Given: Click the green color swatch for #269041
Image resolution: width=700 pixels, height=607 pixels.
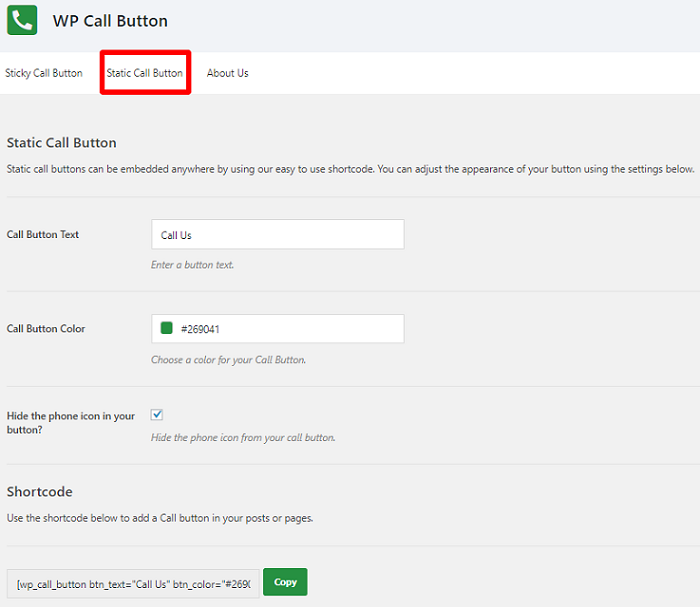Looking at the screenshot, I should [x=167, y=328].
